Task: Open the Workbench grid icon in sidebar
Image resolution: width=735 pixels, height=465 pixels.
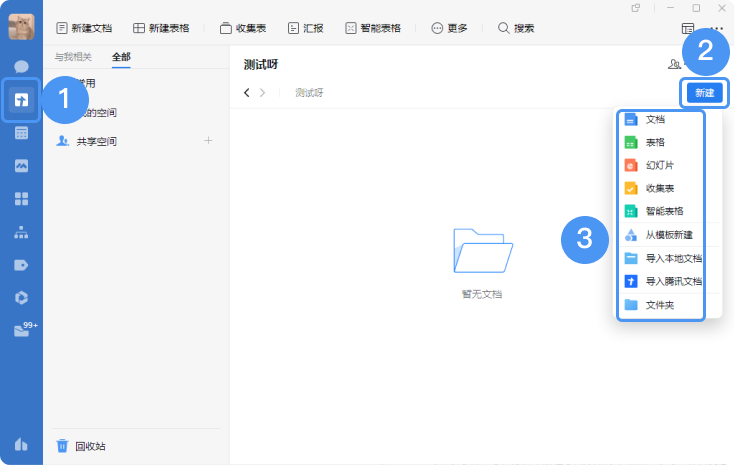Action: click(21, 199)
